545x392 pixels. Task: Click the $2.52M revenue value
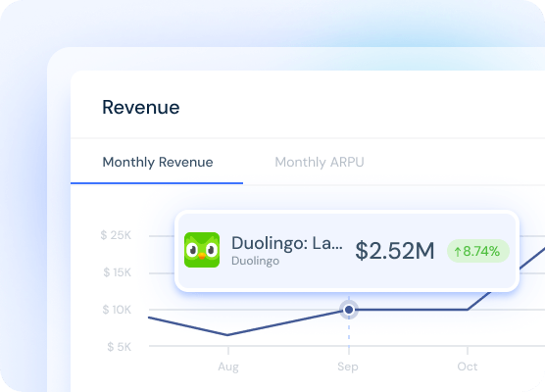[395, 250]
